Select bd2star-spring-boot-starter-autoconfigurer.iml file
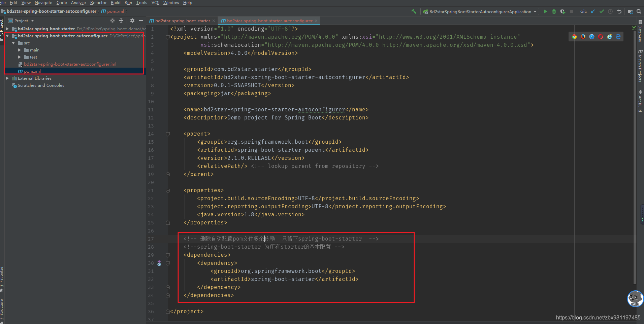This screenshot has width=644, height=324. coord(70,64)
